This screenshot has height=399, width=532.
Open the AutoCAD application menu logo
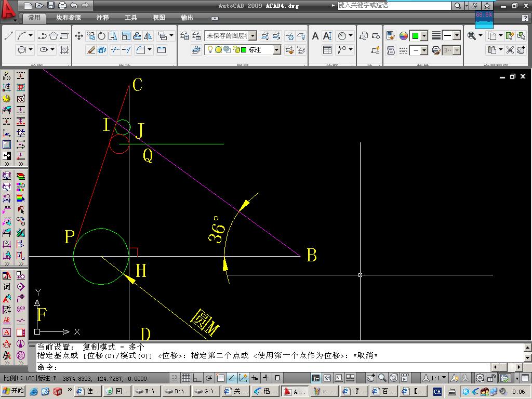click(x=8, y=10)
